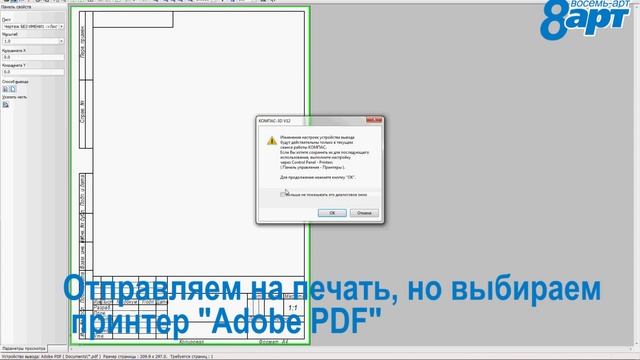Screen dimensions: 640x360
Task: Click the Координата Y input field
Action: pyautogui.click(x=33, y=72)
